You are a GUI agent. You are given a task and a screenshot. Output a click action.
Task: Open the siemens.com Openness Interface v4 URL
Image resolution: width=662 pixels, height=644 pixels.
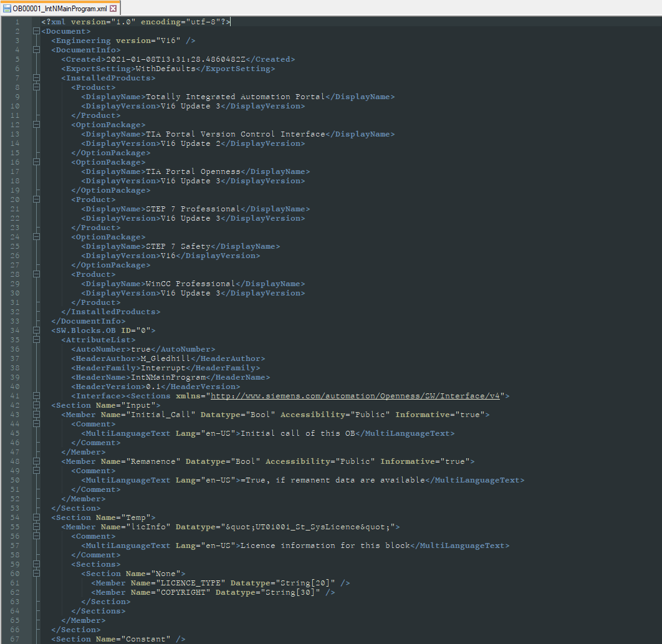[355, 396]
